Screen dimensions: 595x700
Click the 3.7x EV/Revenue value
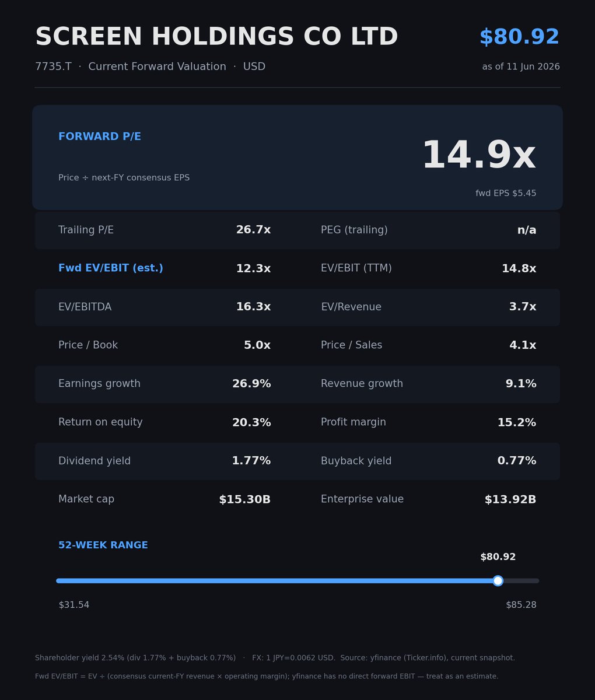click(x=523, y=307)
